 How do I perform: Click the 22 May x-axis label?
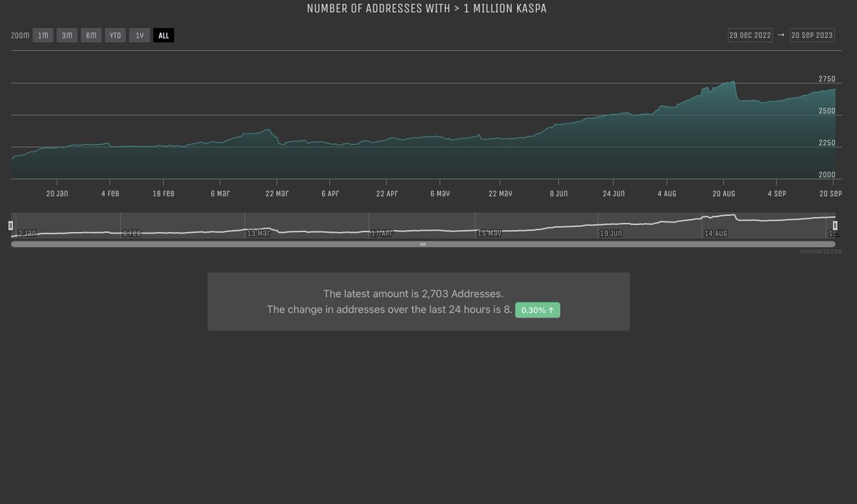tap(500, 193)
